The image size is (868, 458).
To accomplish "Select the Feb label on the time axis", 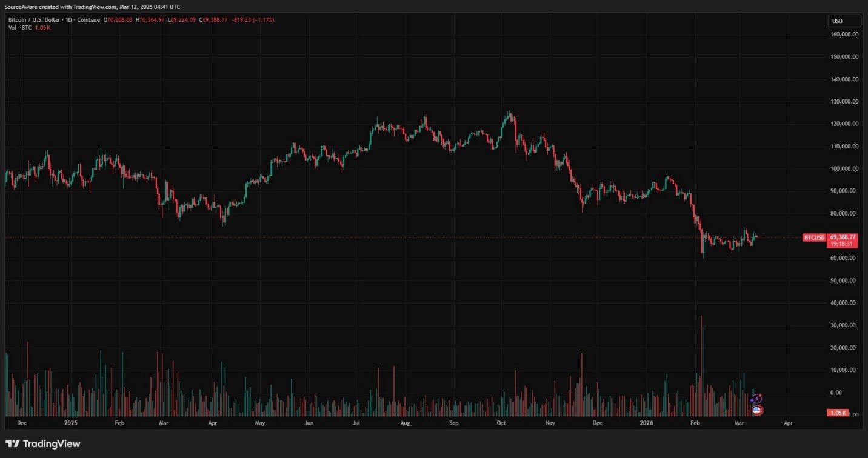I will point(694,423).
